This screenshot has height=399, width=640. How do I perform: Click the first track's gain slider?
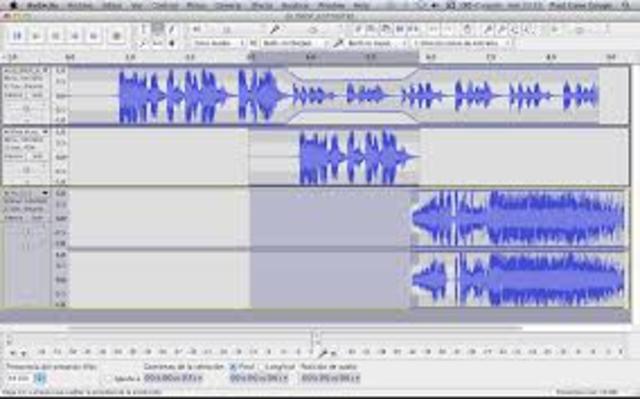pyautogui.click(x=26, y=108)
